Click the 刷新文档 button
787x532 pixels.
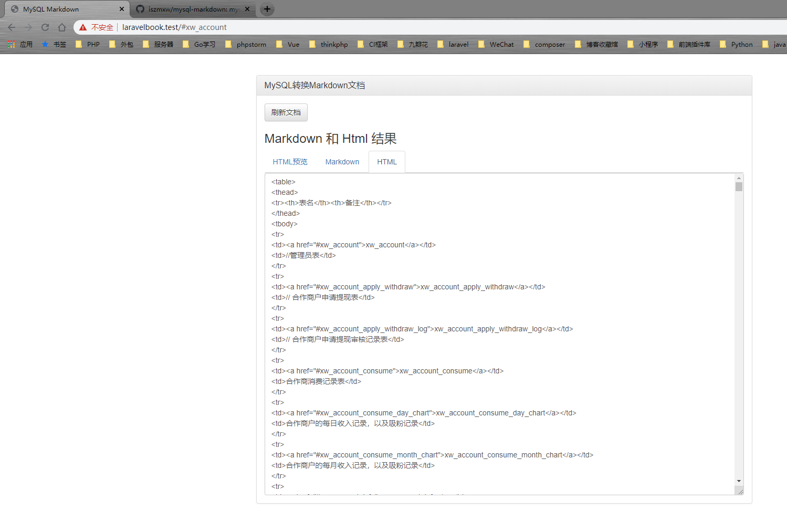(286, 112)
